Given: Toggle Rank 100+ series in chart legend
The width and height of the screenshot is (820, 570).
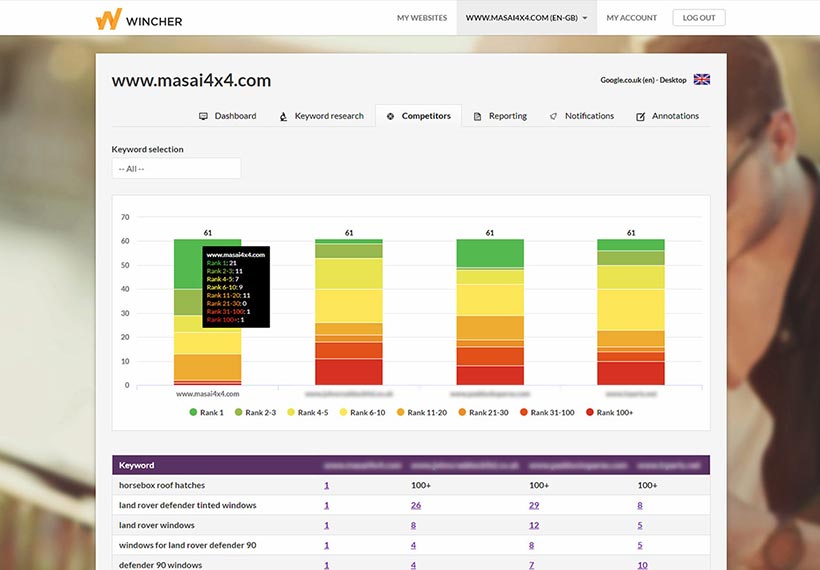Looking at the screenshot, I should click(609, 413).
